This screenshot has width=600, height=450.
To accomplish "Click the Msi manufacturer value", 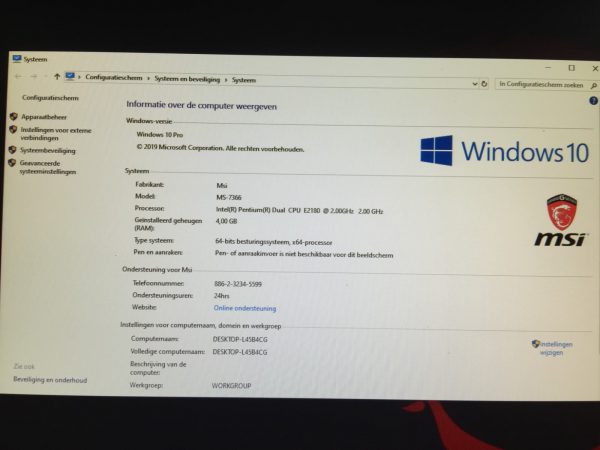I will (222, 186).
